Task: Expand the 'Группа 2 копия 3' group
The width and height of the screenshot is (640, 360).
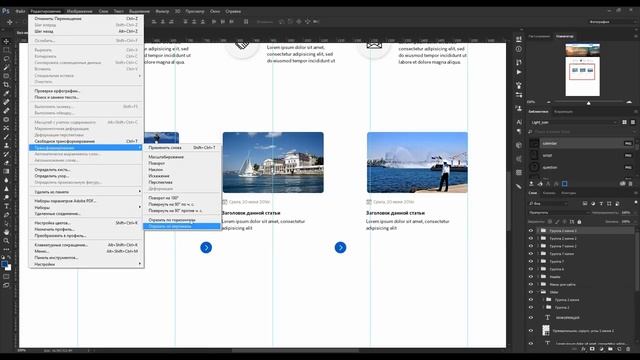Action: (x=538, y=231)
